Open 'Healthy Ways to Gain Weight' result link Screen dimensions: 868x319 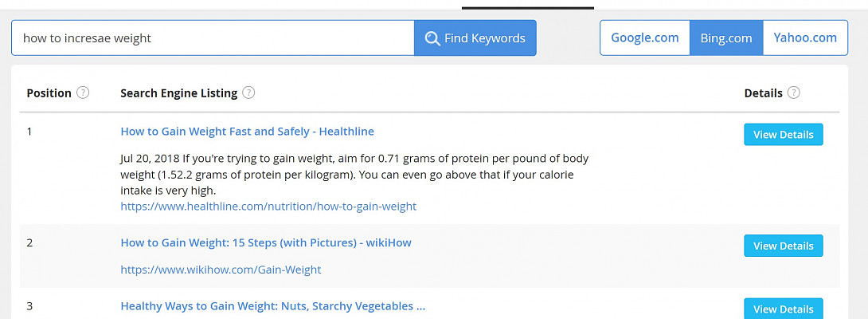pos(272,305)
